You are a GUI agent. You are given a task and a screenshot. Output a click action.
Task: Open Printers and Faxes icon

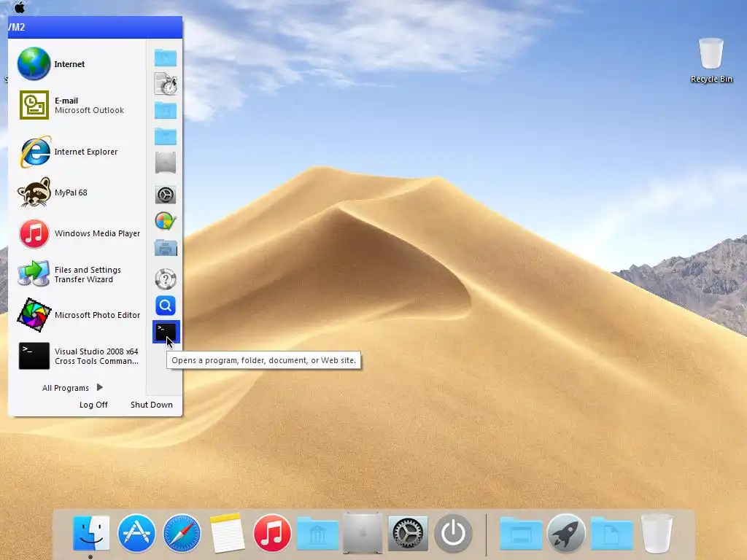point(166,248)
